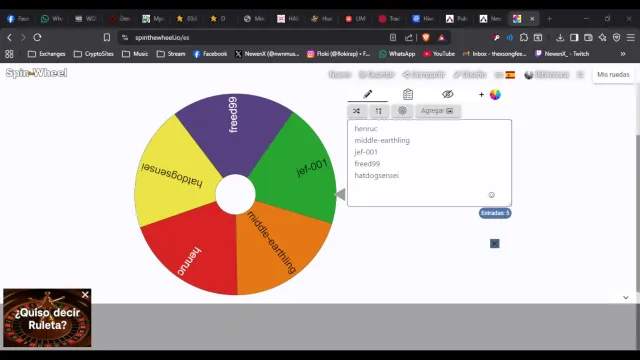Select the pencil edit entries tab

click(x=367, y=94)
